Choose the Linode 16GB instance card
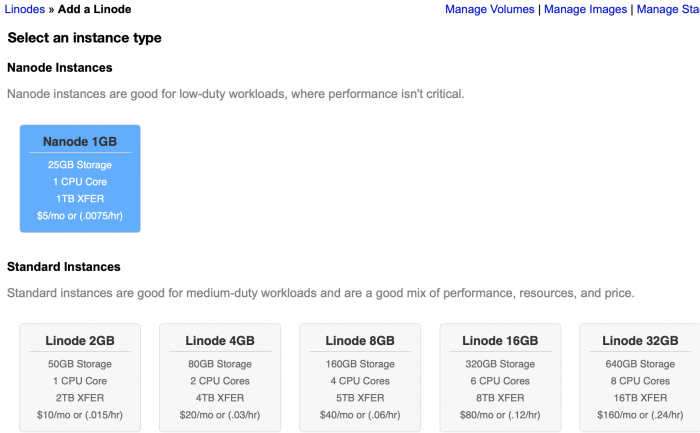Screen dimensions: 700x433 [500, 376]
